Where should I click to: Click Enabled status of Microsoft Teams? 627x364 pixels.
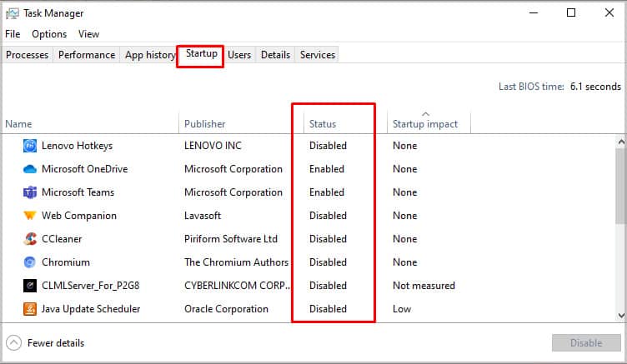(327, 192)
